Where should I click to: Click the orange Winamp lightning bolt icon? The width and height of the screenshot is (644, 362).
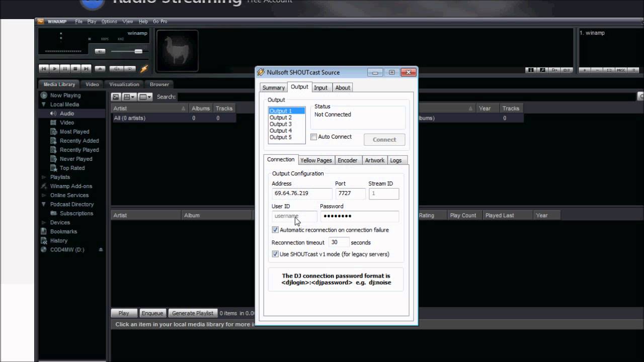point(144,68)
